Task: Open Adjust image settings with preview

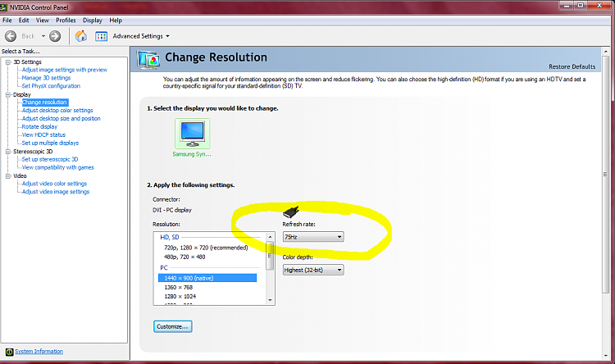Action: point(64,70)
